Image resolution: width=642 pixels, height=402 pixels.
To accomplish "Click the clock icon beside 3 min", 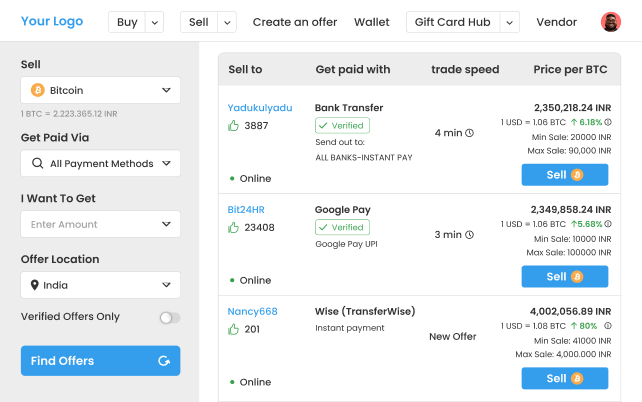I will [x=470, y=235].
